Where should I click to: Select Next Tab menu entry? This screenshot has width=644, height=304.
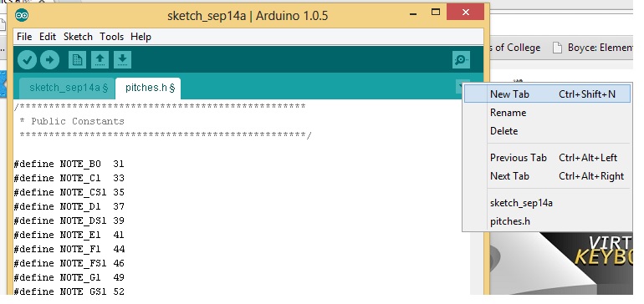(548, 176)
